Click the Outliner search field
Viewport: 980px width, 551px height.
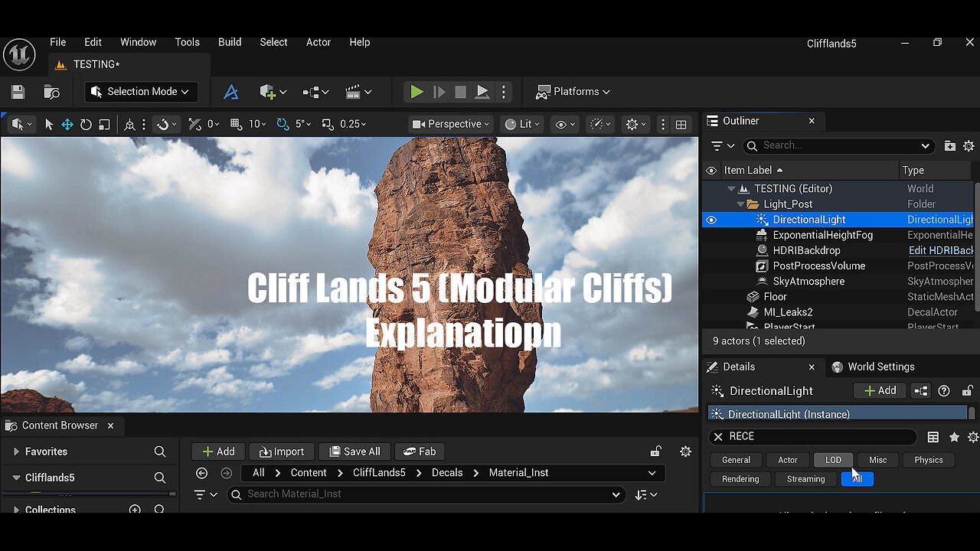coord(839,145)
